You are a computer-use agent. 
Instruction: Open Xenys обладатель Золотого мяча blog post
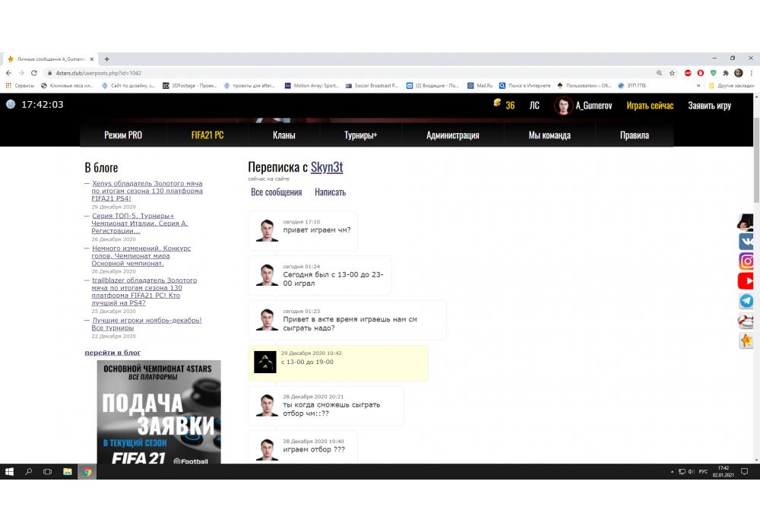(147, 191)
